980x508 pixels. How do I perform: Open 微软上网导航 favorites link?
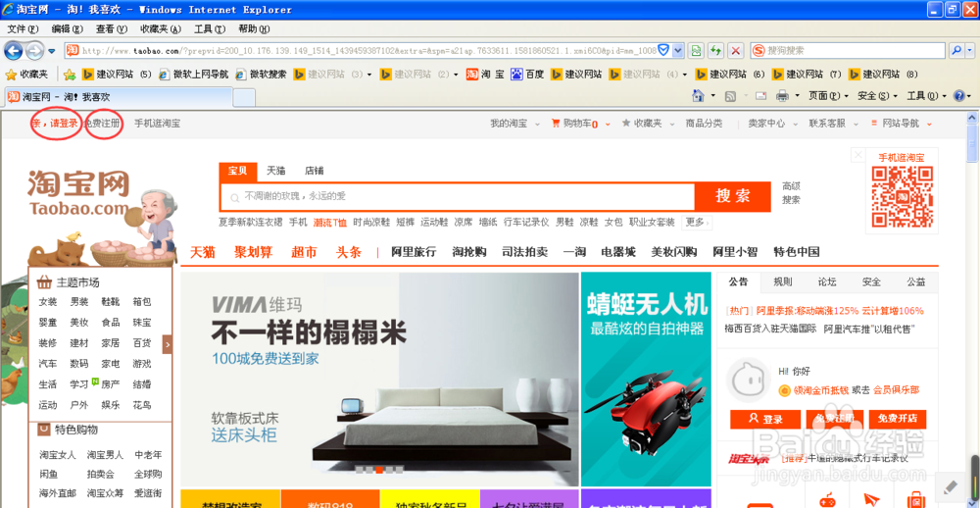point(194,75)
